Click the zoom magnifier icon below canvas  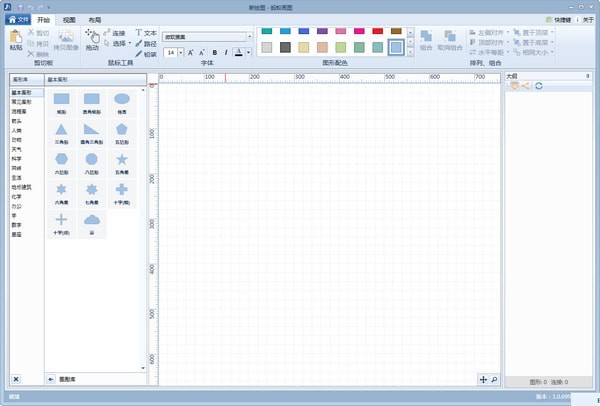click(x=493, y=379)
